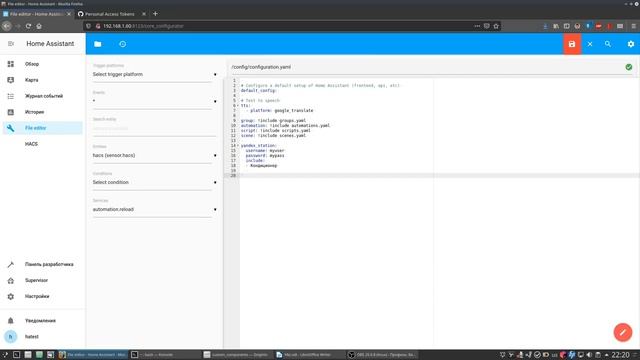Click the password: mypass line
The width and height of the screenshot is (640, 360).
click(x=265, y=156)
